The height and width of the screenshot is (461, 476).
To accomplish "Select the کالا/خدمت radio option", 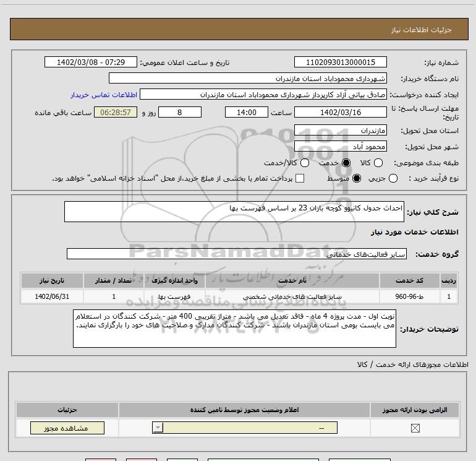I will point(305,163).
